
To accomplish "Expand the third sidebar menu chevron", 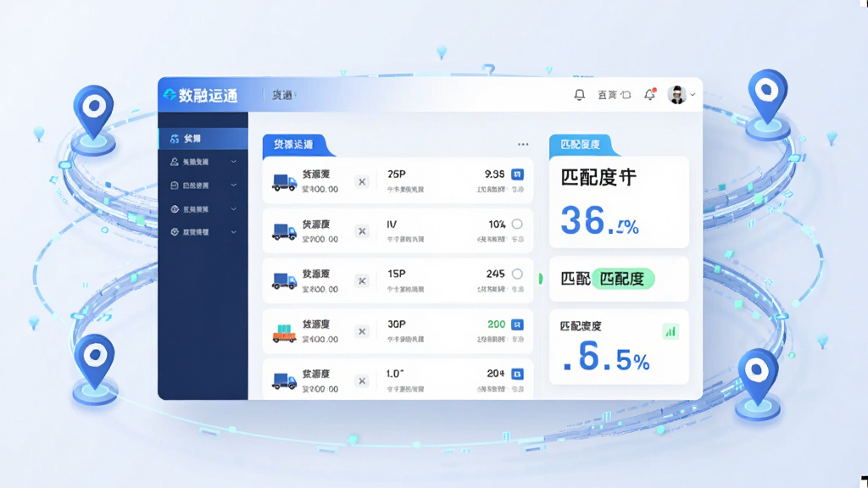I will [234, 186].
